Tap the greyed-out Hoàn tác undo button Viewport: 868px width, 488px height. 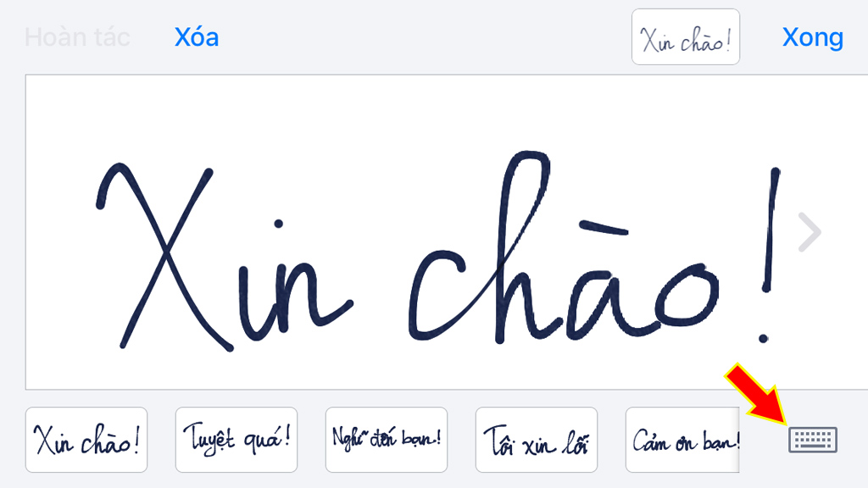77,37
